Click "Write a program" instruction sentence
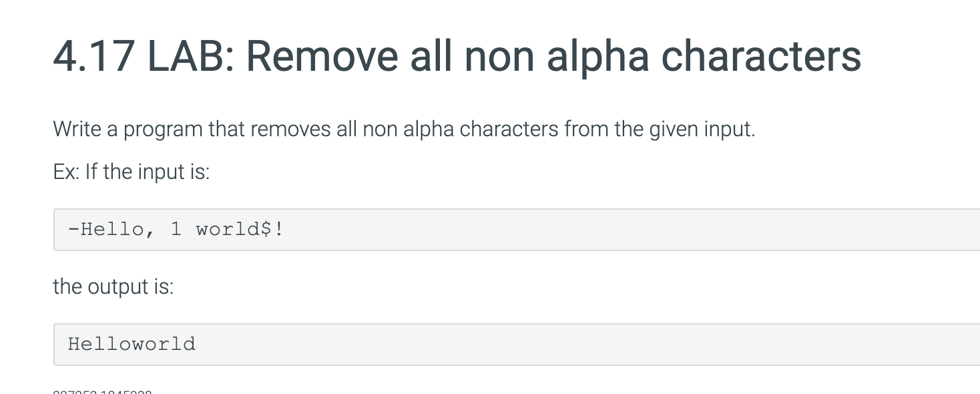This screenshot has width=980, height=394. (x=403, y=128)
